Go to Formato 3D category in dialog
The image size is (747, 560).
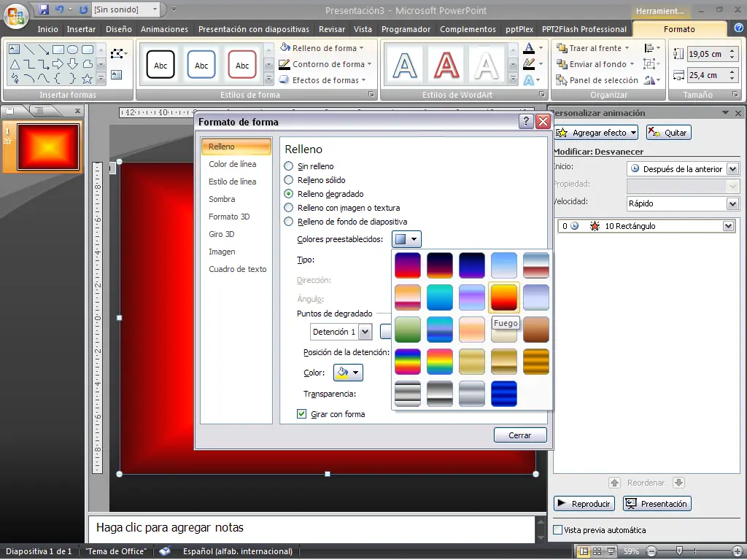click(229, 217)
